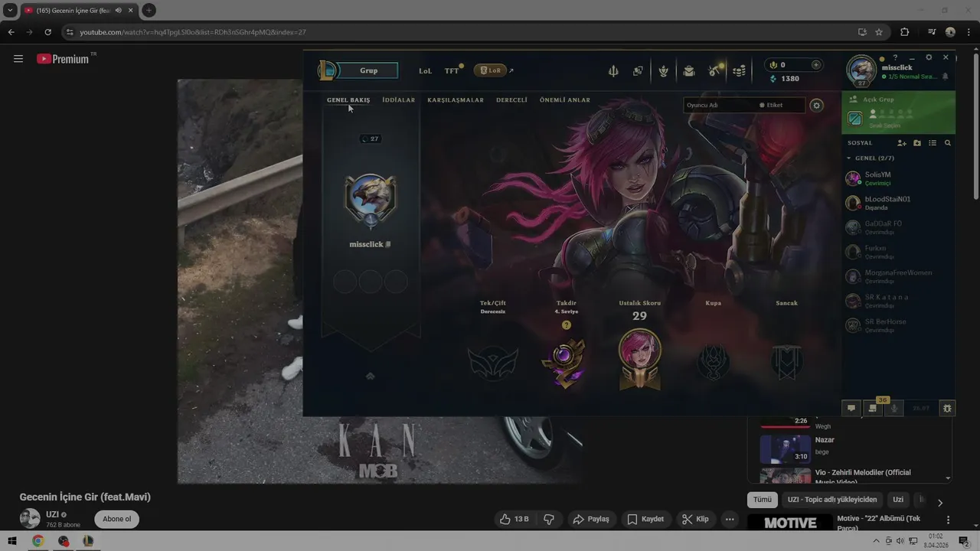Click the notifications bell icon under missclick
The height and width of the screenshot is (551, 980).
tap(945, 77)
